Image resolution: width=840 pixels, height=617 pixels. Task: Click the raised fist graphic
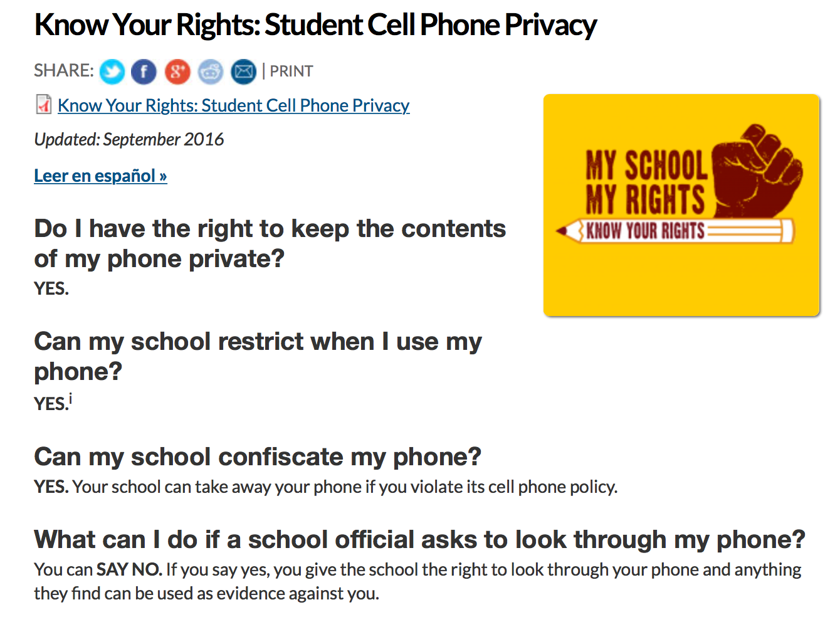coord(757,169)
